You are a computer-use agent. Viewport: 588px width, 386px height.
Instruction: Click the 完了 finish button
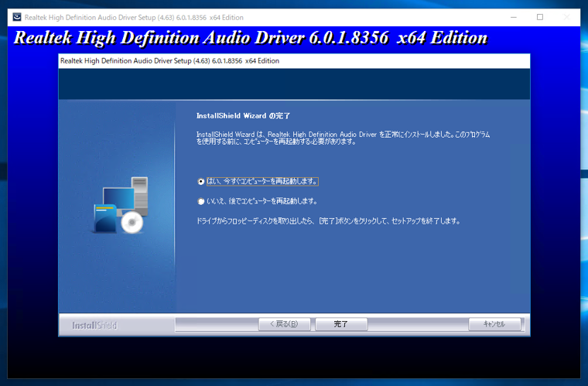(341, 324)
